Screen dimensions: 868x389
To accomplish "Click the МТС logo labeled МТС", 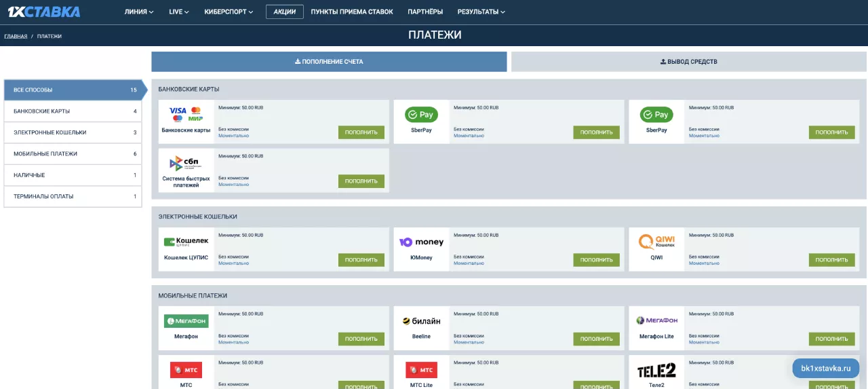I will [186, 370].
